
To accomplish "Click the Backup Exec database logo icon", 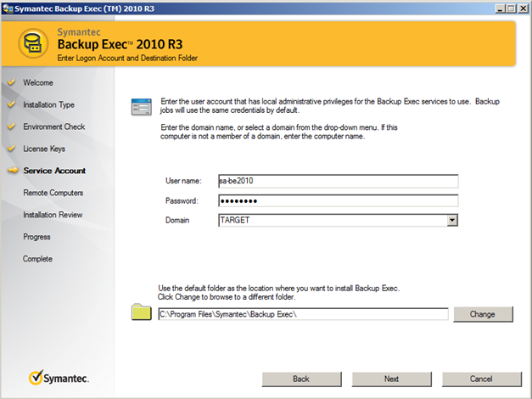I will click(33, 43).
